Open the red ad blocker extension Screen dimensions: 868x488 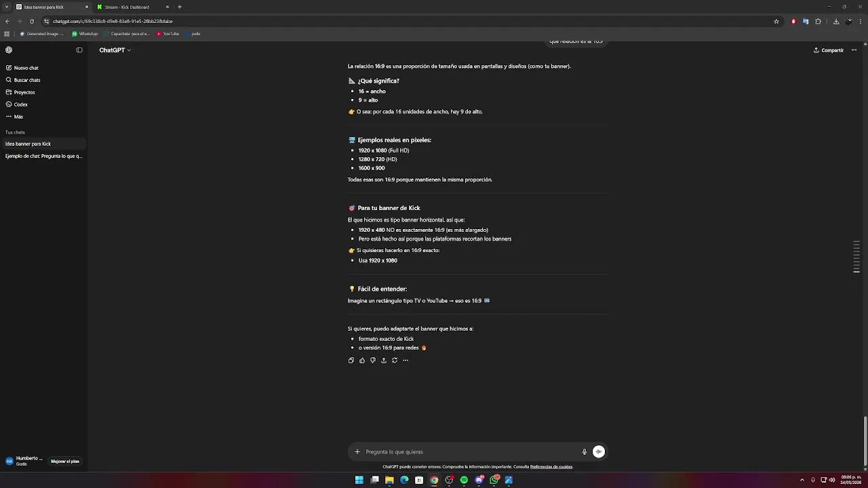click(793, 21)
